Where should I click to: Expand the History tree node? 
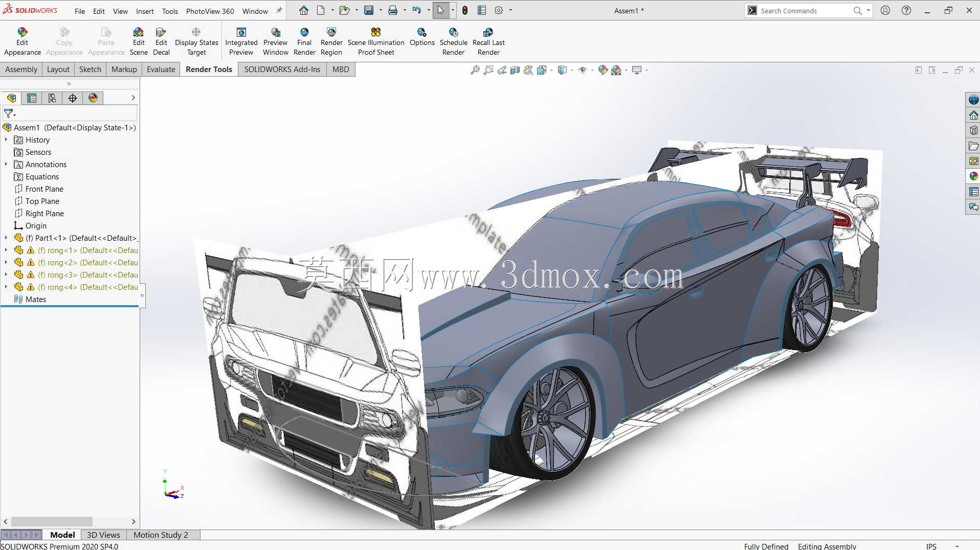click(6, 140)
